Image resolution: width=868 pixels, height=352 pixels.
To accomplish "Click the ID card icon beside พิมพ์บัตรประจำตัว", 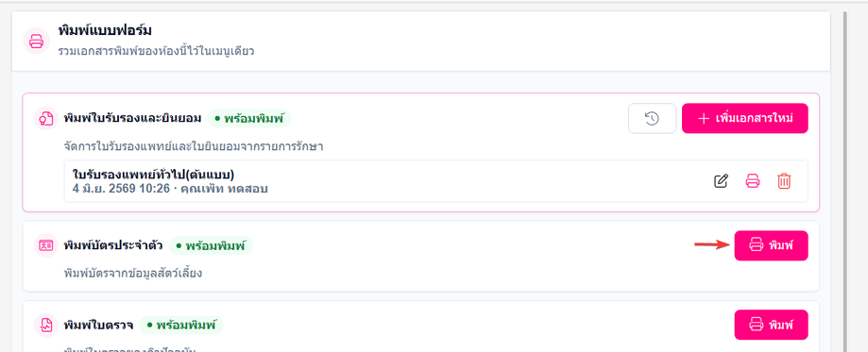I will 46,245.
